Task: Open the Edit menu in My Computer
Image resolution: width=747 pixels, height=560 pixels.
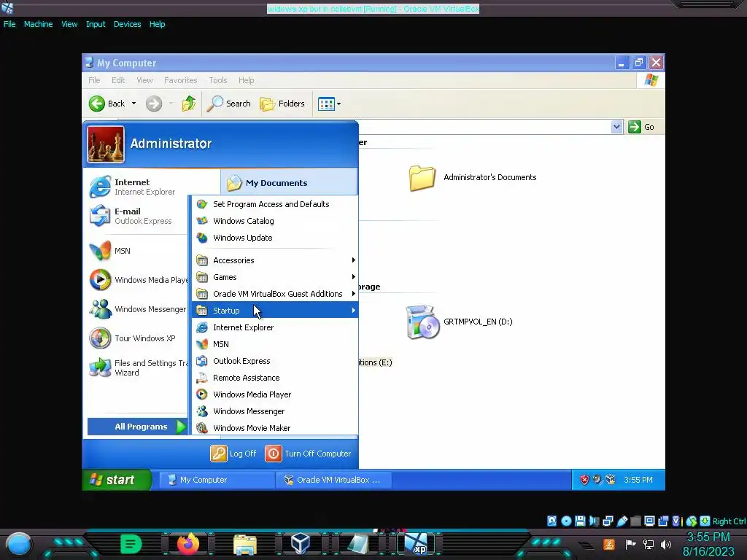Action: pos(118,80)
